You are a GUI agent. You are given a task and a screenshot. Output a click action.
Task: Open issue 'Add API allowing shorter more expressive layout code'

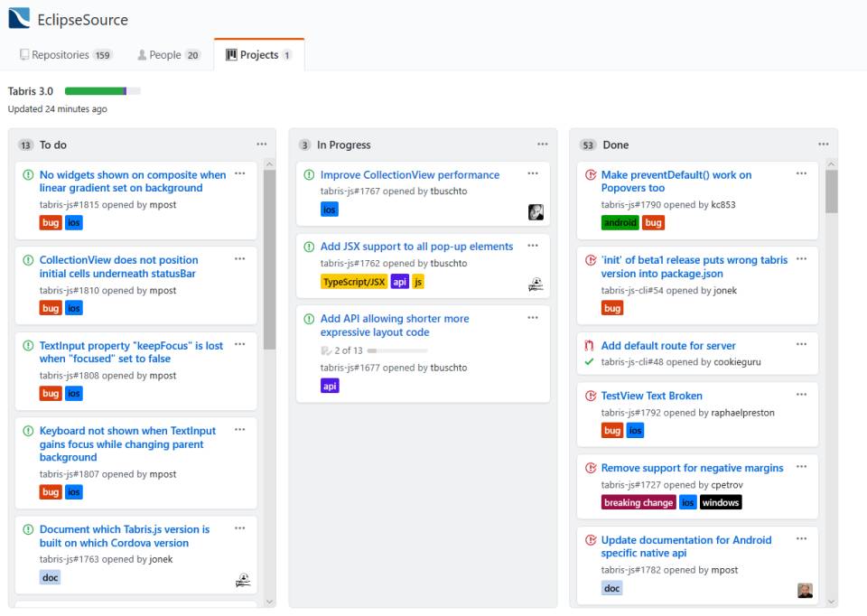(395, 325)
